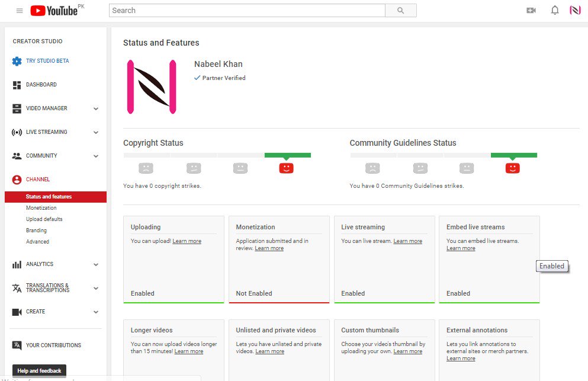The width and height of the screenshot is (588, 381).
Task: Expand the Analytics section
Action: click(x=96, y=264)
